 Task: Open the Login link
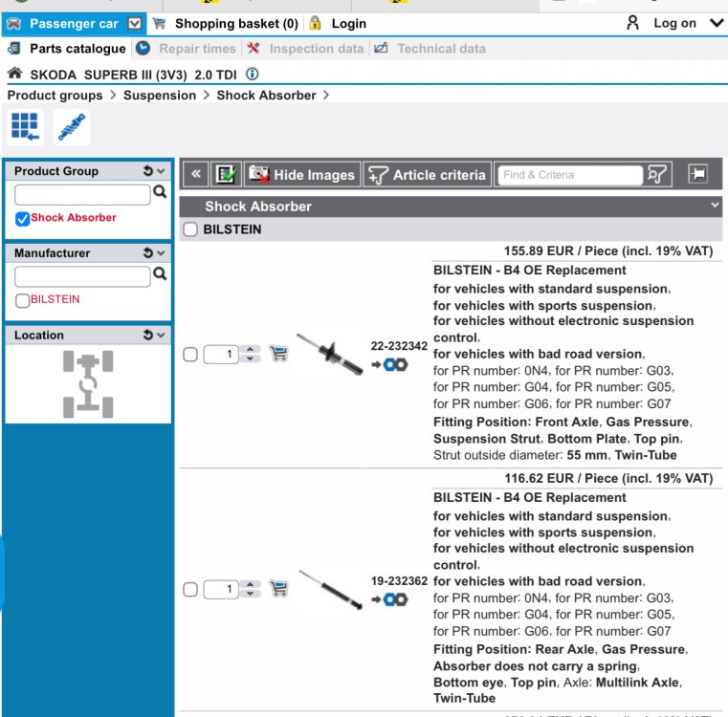[348, 23]
